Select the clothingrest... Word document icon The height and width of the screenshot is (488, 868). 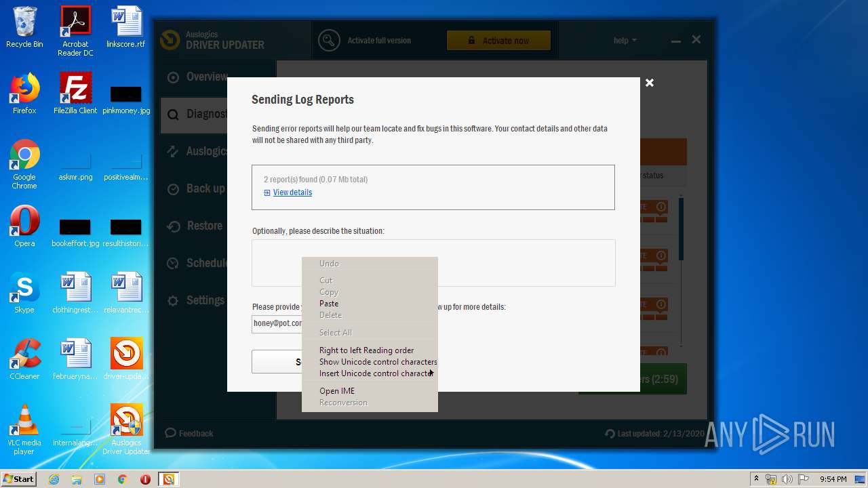pyautogui.click(x=75, y=293)
